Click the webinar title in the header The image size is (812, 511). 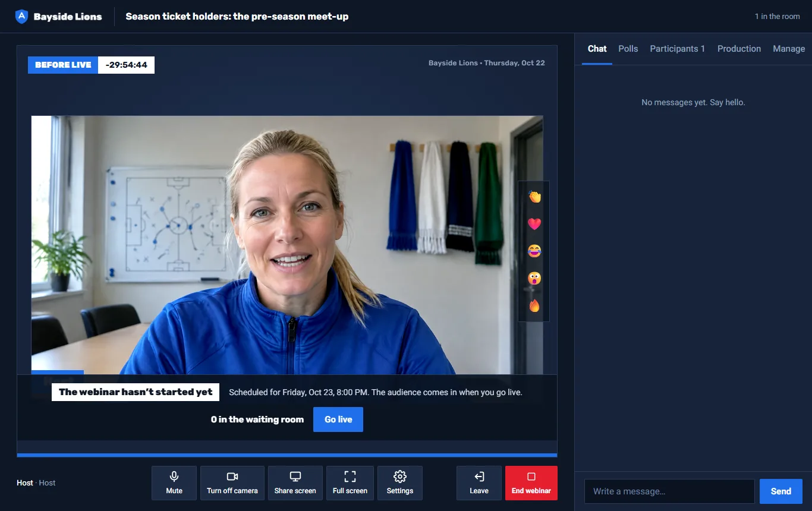tap(237, 17)
